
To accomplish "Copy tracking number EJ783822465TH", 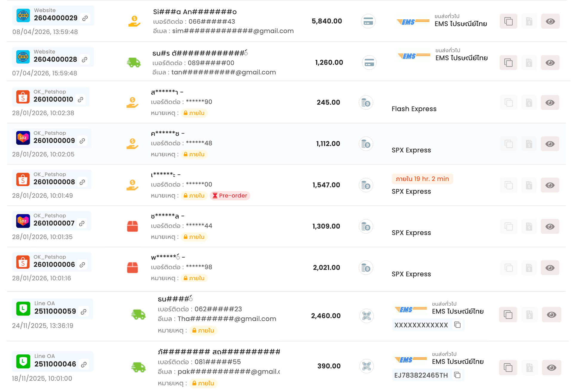I will 457,375.
